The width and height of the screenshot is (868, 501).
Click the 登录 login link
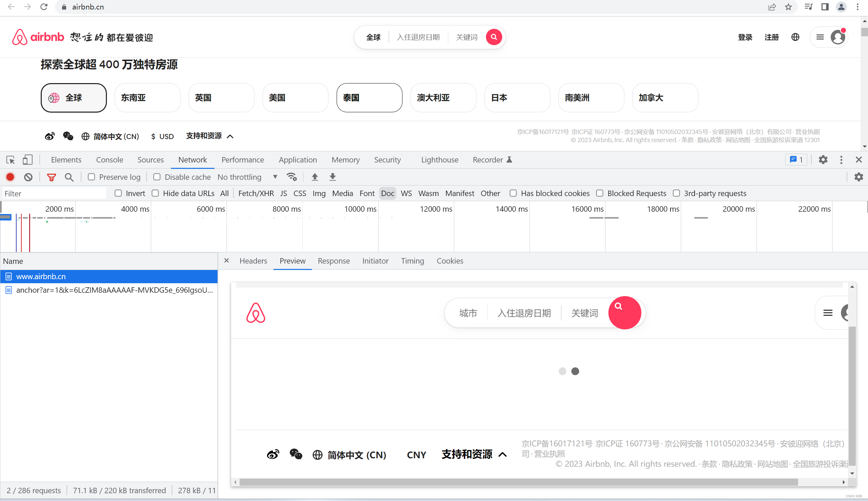(x=745, y=37)
